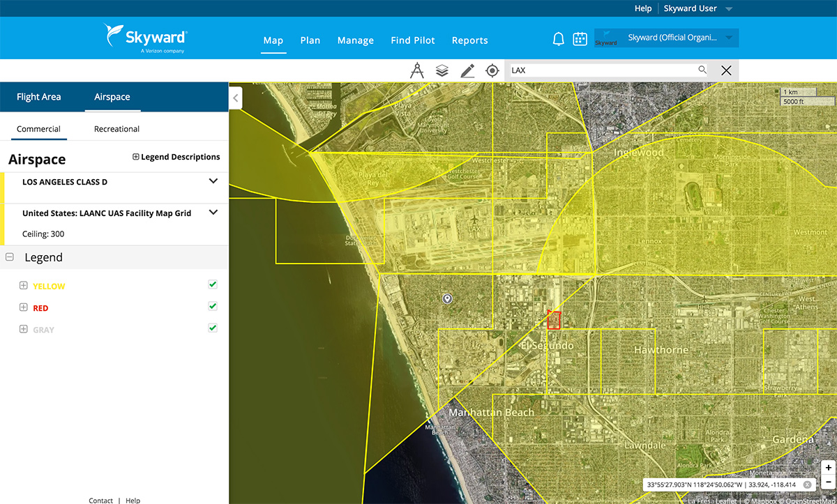Open the Skyward organization dropdown
The image size is (837, 504).
coord(666,38)
